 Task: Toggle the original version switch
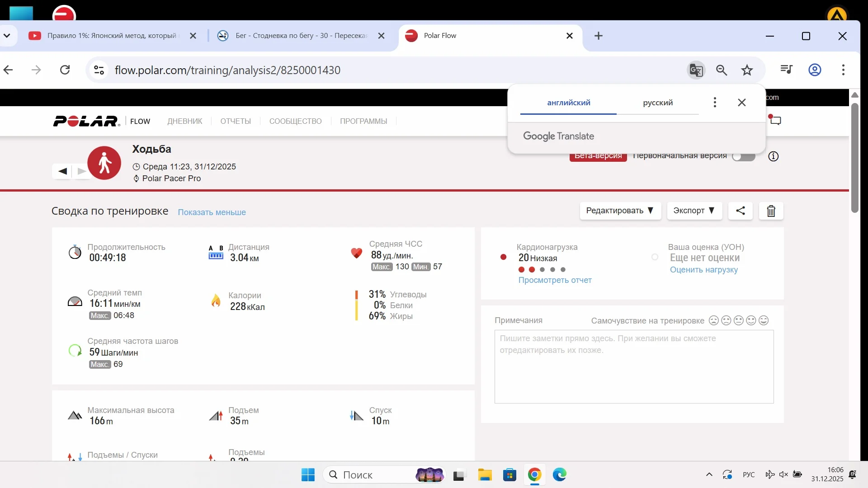coord(744,156)
